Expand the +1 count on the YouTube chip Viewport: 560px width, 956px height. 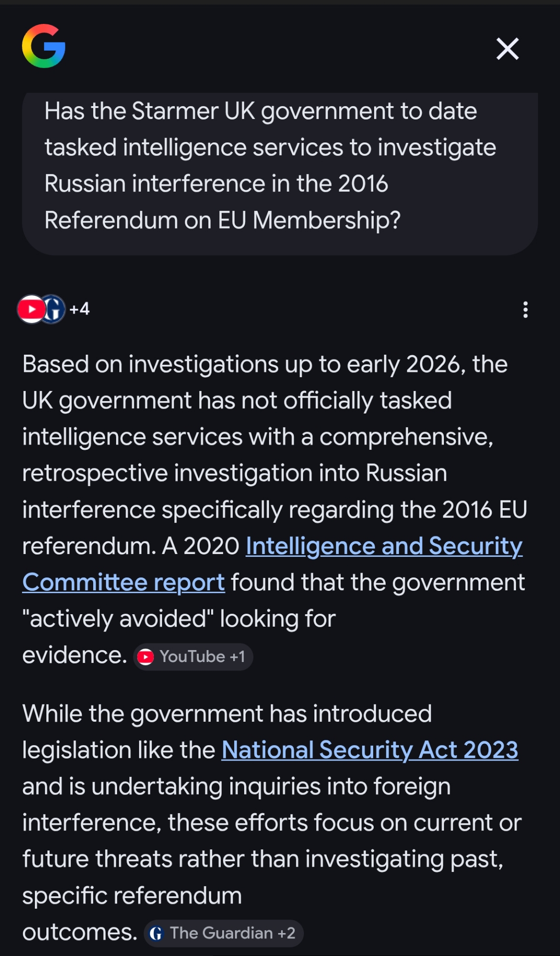click(x=237, y=657)
